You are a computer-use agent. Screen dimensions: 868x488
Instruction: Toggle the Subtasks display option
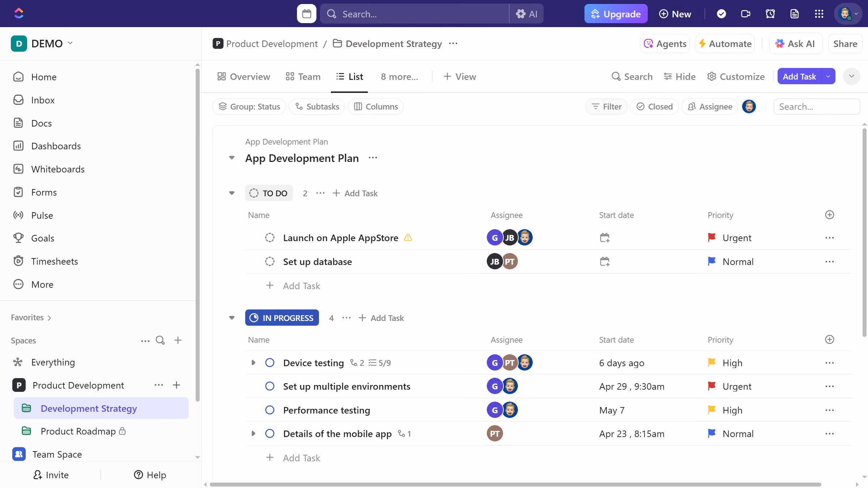coord(317,107)
